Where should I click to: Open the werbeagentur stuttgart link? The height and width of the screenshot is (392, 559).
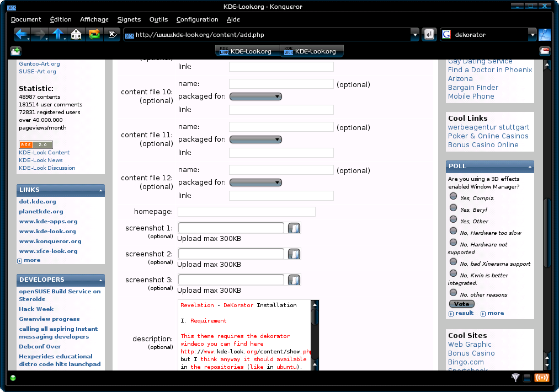[488, 127]
